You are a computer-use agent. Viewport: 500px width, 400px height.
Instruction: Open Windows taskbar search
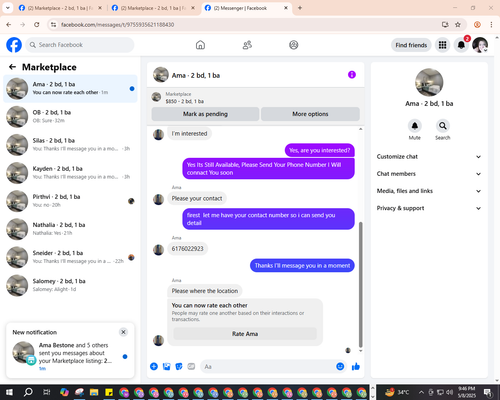coord(28,392)
